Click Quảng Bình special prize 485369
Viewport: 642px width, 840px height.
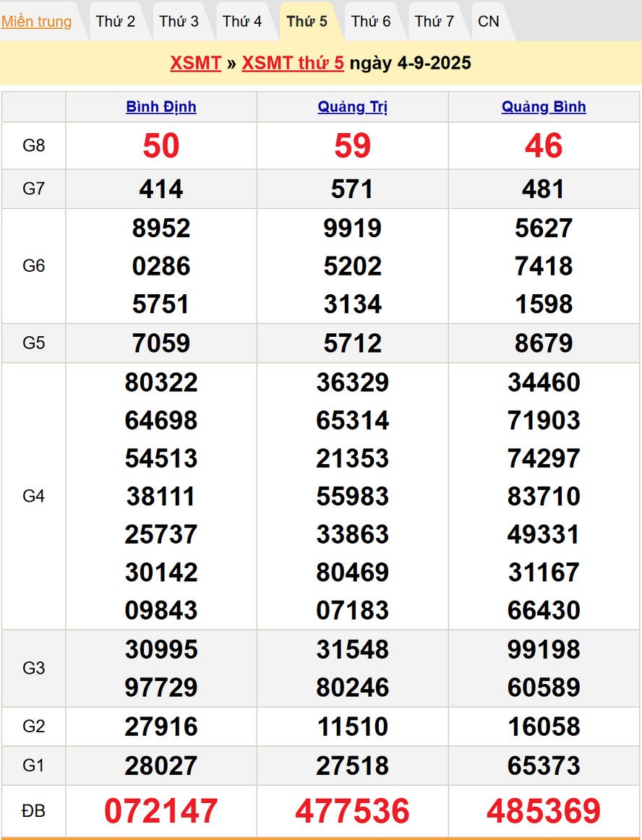pyautogui.click(x=544, y=811)
